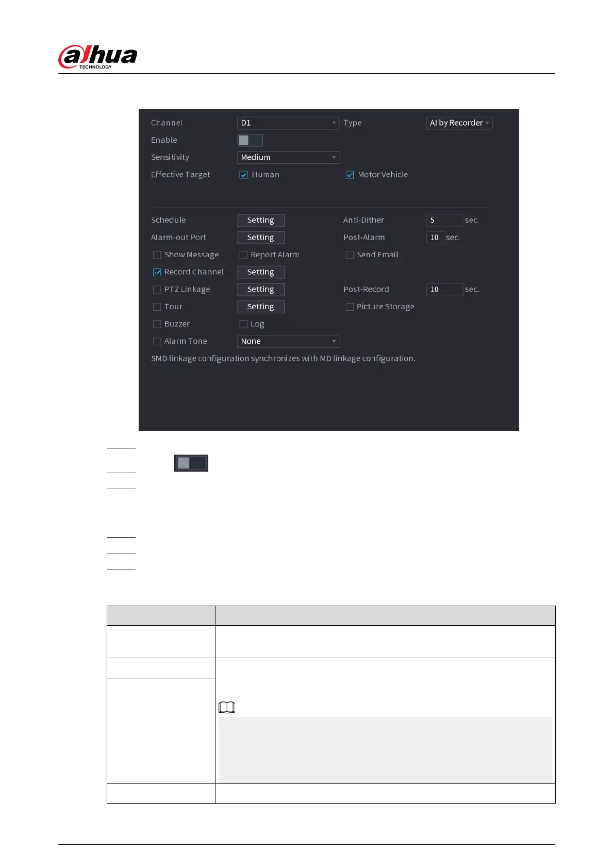The height and width of the screenshot is (868, 614).
Task: Click the note book icon in table
Action: pos(226,707)
